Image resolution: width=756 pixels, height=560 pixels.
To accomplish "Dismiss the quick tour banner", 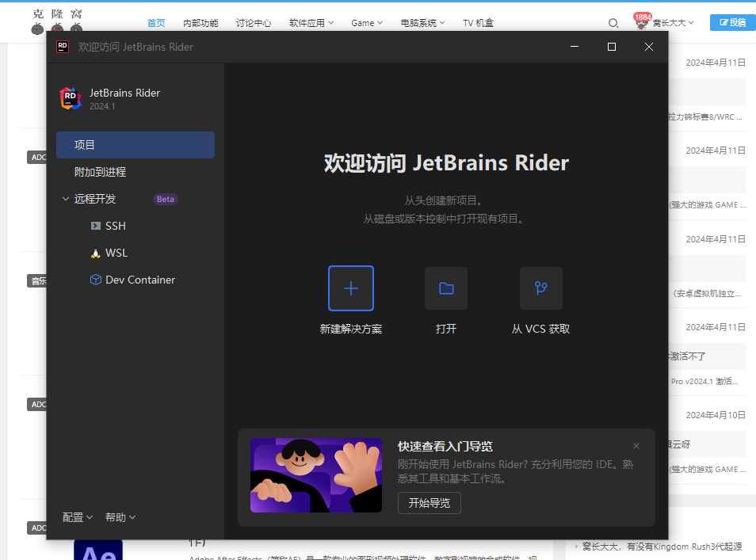I will (x=636, y=446).
